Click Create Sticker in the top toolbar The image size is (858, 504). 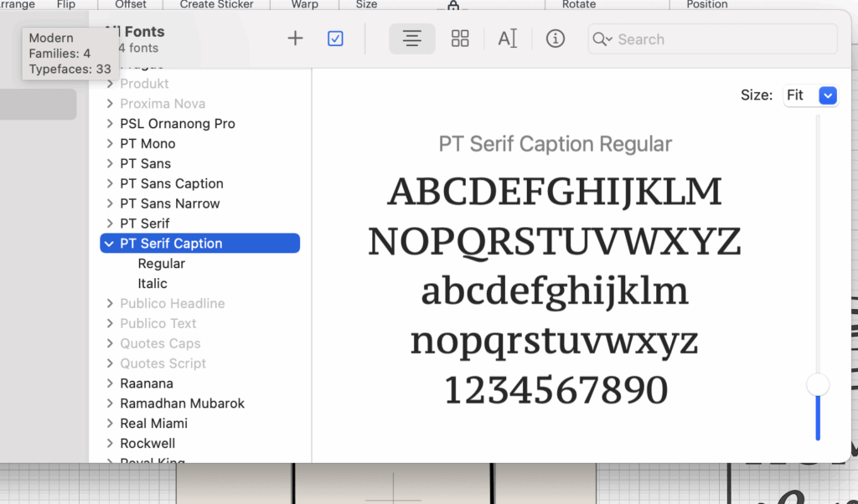pos(216,4)
